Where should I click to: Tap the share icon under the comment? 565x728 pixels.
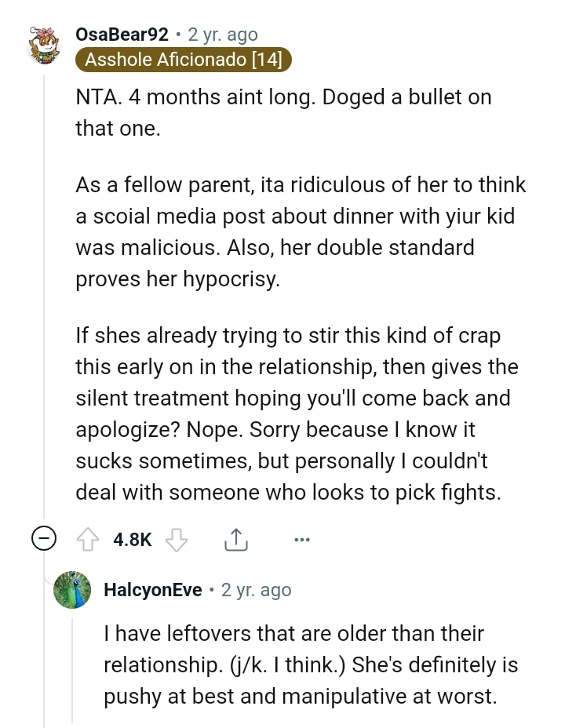[x=236, y=539]
